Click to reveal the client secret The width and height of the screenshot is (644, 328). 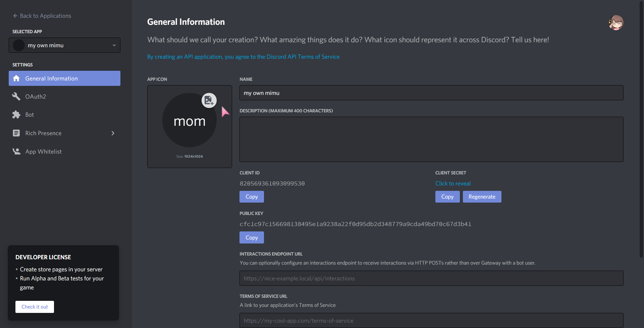(453, 183)
